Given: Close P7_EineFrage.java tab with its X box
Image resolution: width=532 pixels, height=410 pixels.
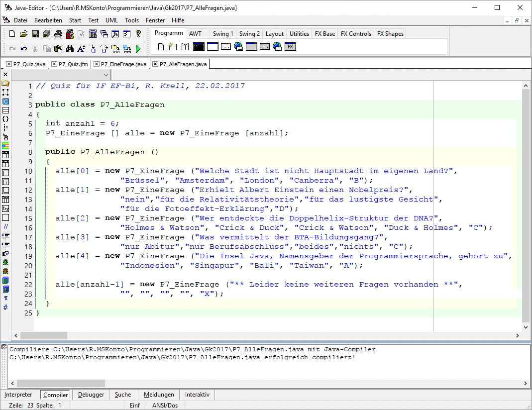Looking at the screenshot, I should coord(97,64).
